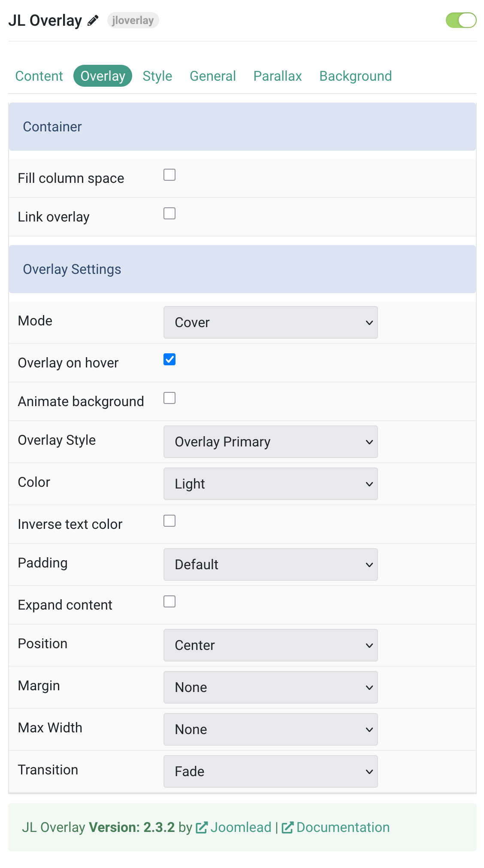Open the Mode dropdown set to Cover
The image size is (484, 868).
coord(271,322)
